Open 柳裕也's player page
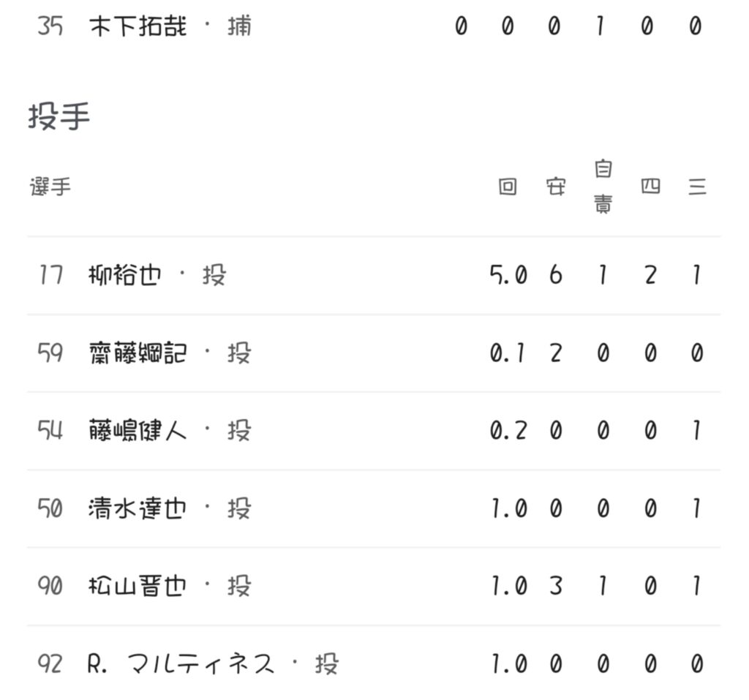This screenshot has width=749, height=700. click(124, 276)
